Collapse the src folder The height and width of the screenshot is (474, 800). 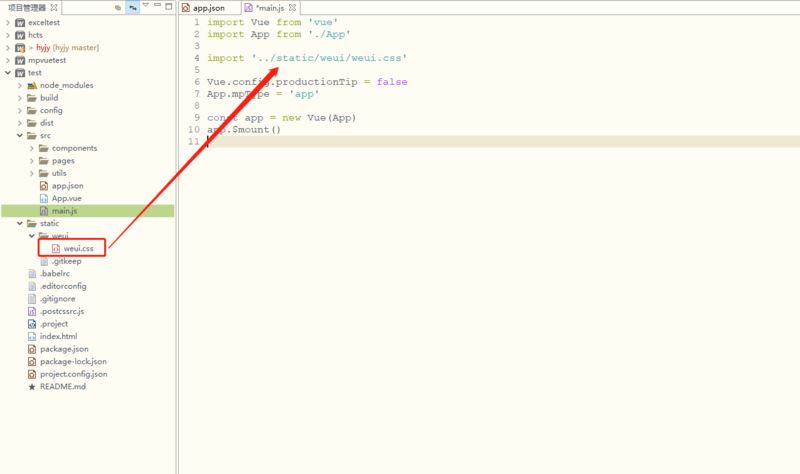click(x=20, y=135)
